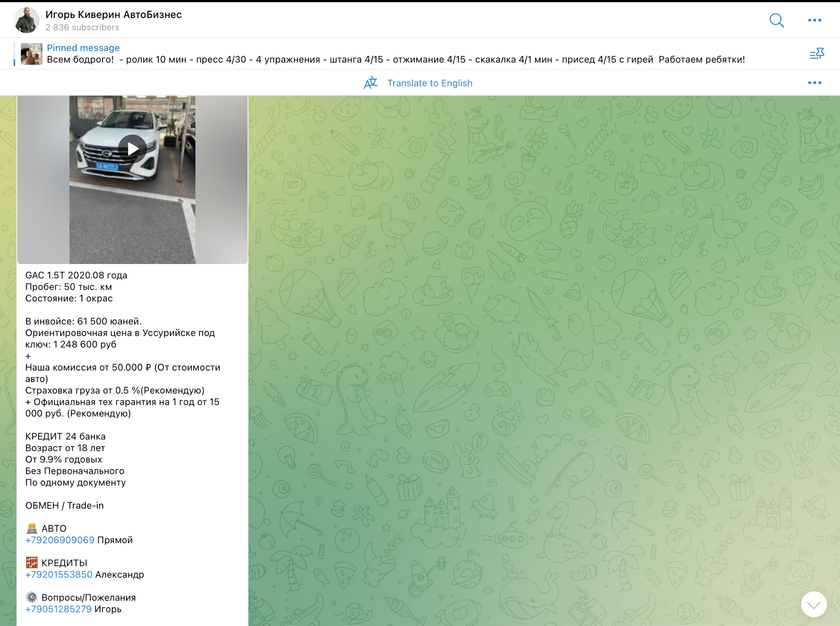The image size is (840, 626).
Task: Open the Pinned message label
Action: tap(83, 48)
